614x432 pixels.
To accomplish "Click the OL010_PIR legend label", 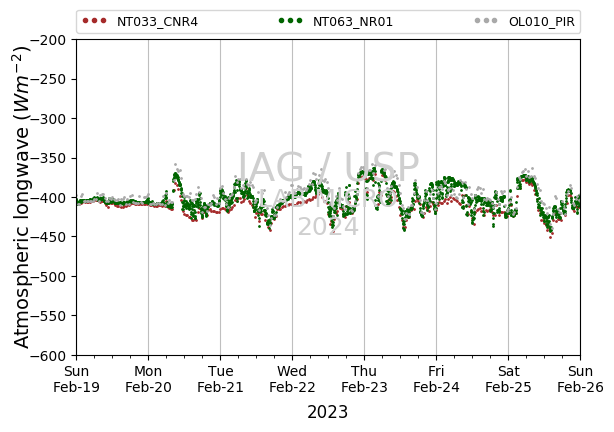I will coord(542,22).
